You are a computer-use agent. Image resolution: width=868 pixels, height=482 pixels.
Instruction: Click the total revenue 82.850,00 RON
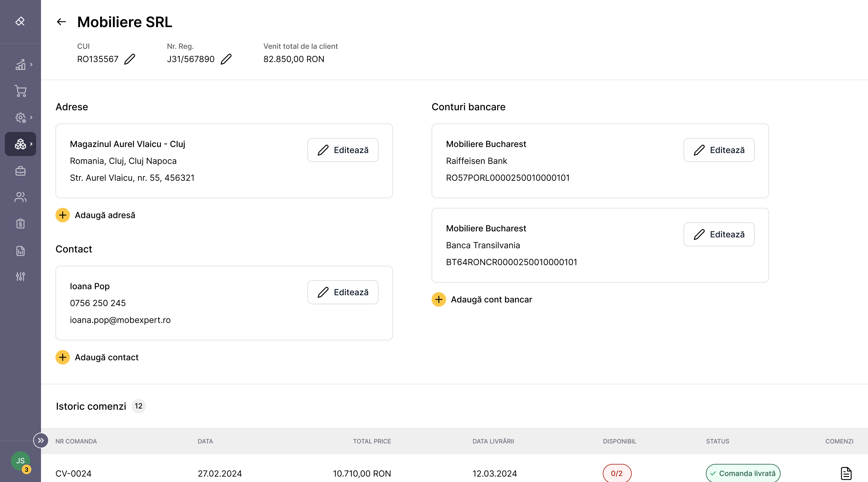[294, 59]
